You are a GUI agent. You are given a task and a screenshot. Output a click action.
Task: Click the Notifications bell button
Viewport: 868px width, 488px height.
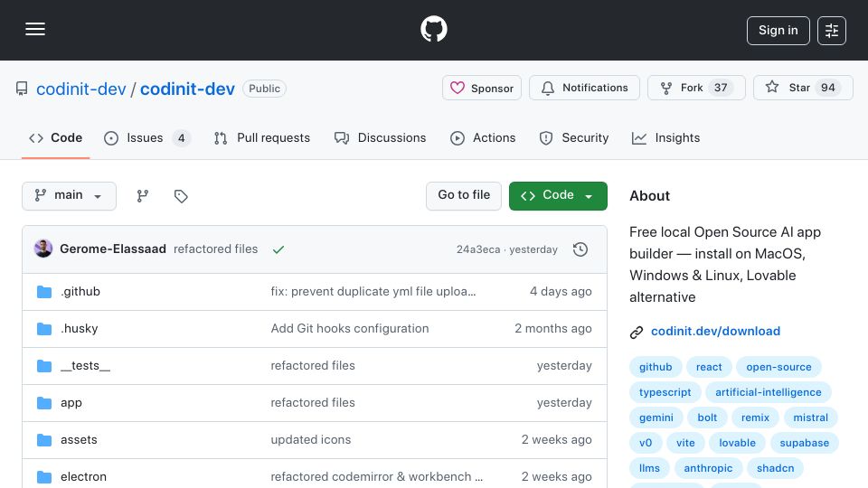click(584, 88)
